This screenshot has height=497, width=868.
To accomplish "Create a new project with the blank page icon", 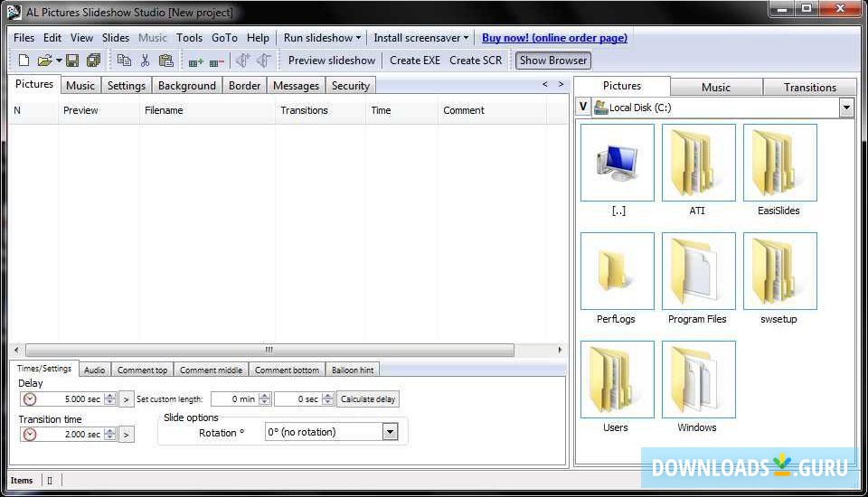I will (x=24, y=61).
